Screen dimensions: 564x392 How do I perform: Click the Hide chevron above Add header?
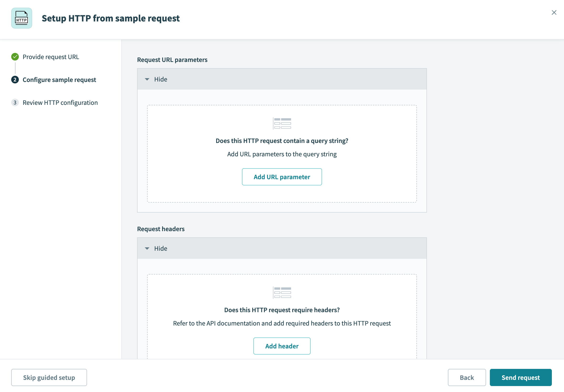(x=147, y=248)
